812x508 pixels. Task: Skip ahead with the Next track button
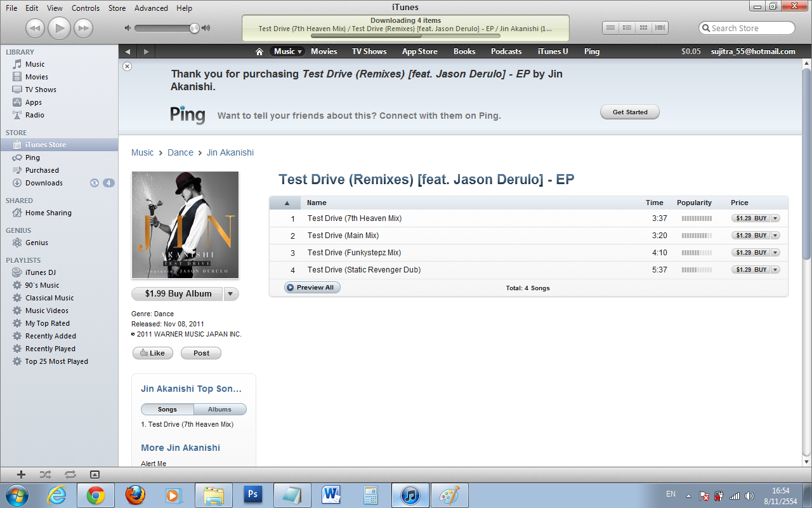pos(83,28)
